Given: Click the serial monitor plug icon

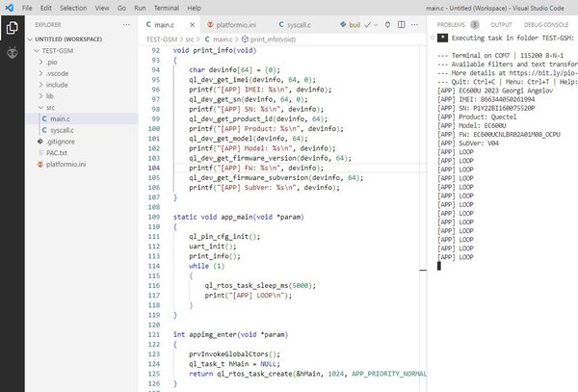Looking at the screenshot, I should pyautogui.click(x=387, y=25).
